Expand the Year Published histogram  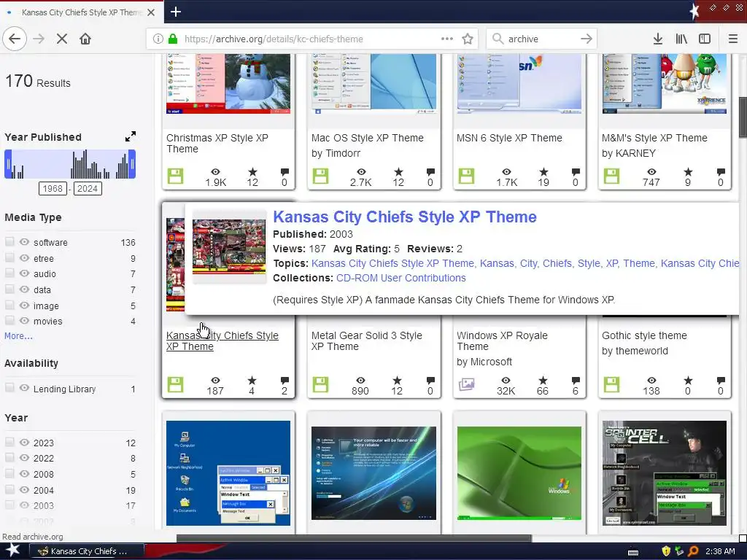coord(130,136)
